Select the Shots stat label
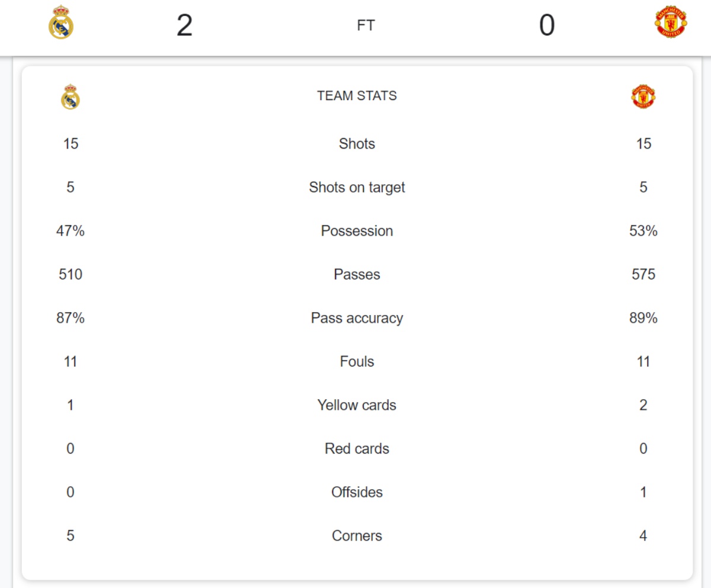Screen dimensions: 711x588 [x=357, y=144]
